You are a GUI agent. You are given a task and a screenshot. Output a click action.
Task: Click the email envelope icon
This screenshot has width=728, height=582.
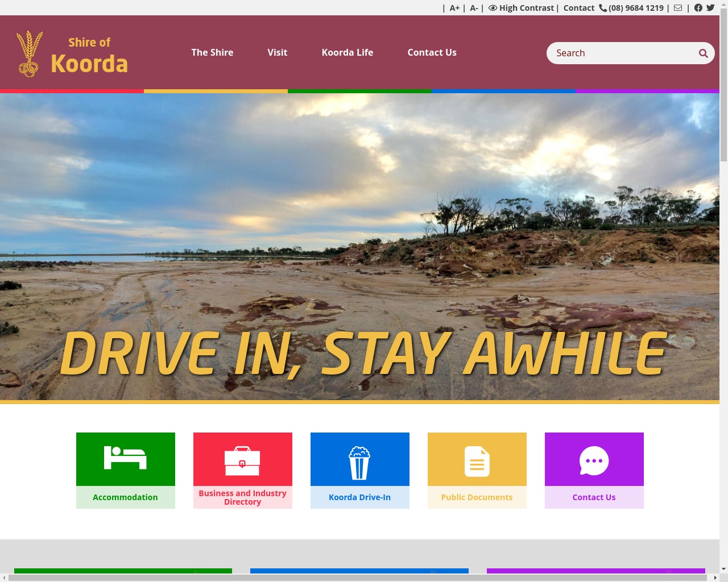coord(678,8)
